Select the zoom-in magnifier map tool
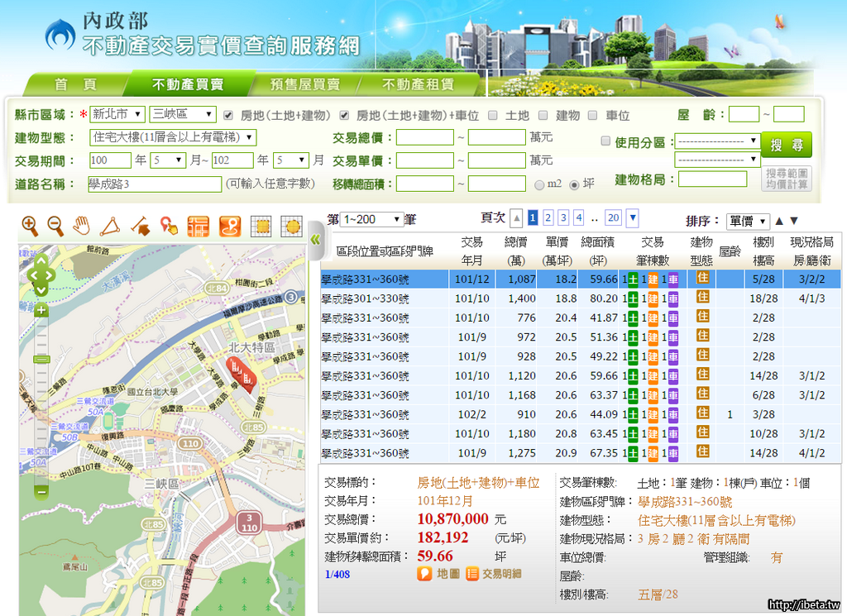847x616 pixels. pos(30,225)
